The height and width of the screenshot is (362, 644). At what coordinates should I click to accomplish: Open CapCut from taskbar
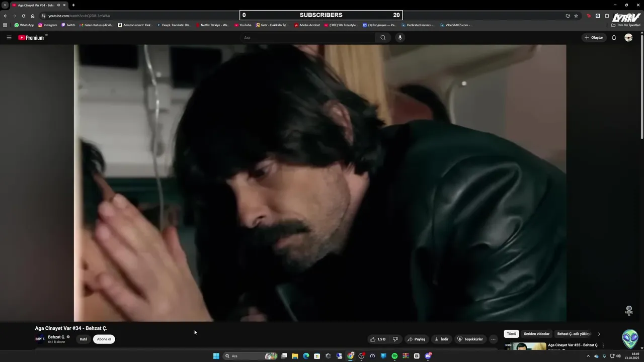point(417,356)
